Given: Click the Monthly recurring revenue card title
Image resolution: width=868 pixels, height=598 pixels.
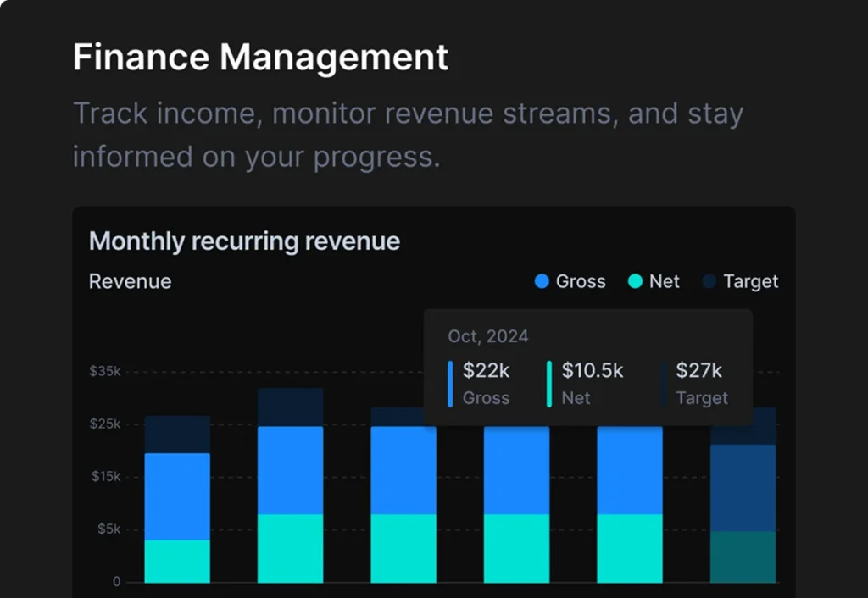Looking at the screenshot, I should pyautogui.click(x=244, y=241).
